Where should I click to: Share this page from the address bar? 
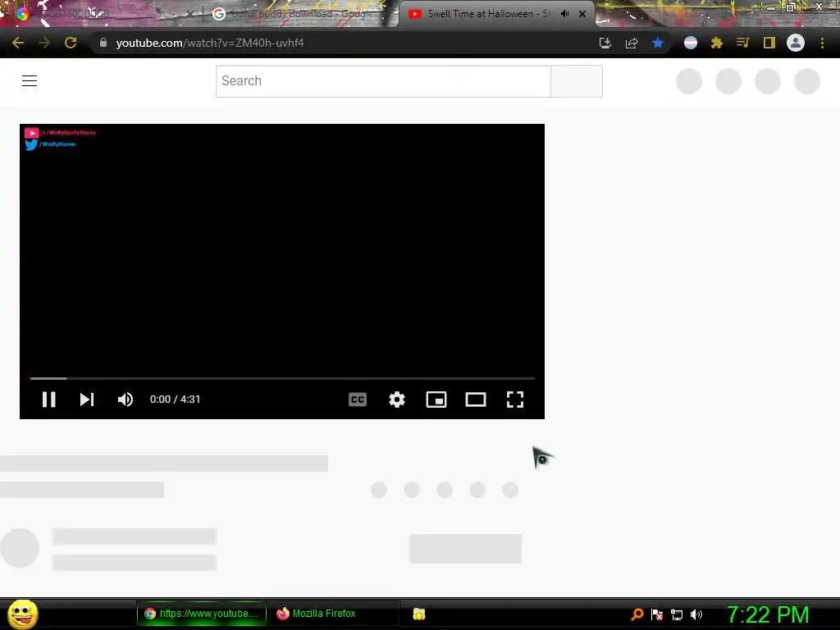(x=632, y=43)
